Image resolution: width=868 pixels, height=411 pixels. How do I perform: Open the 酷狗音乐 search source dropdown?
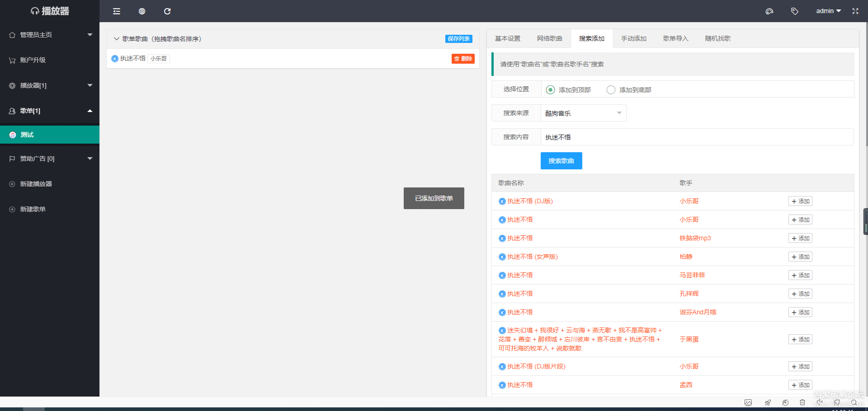(583, 113)
